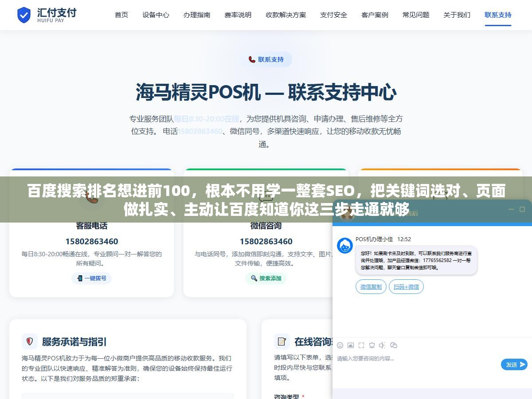Open the 常见问题 menu item
The width and height of the screenshot is (532, 399).
pos(416,15)
